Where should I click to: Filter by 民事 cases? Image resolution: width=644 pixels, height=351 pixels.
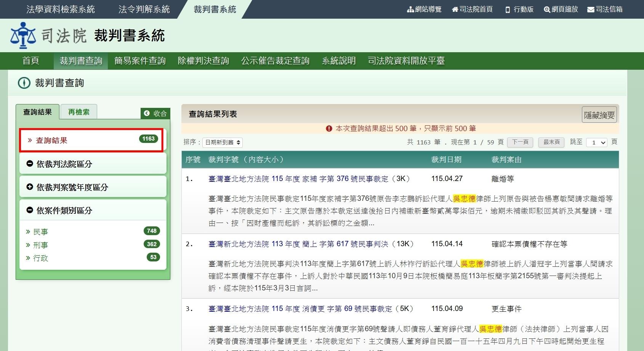(x=40, y=232)
